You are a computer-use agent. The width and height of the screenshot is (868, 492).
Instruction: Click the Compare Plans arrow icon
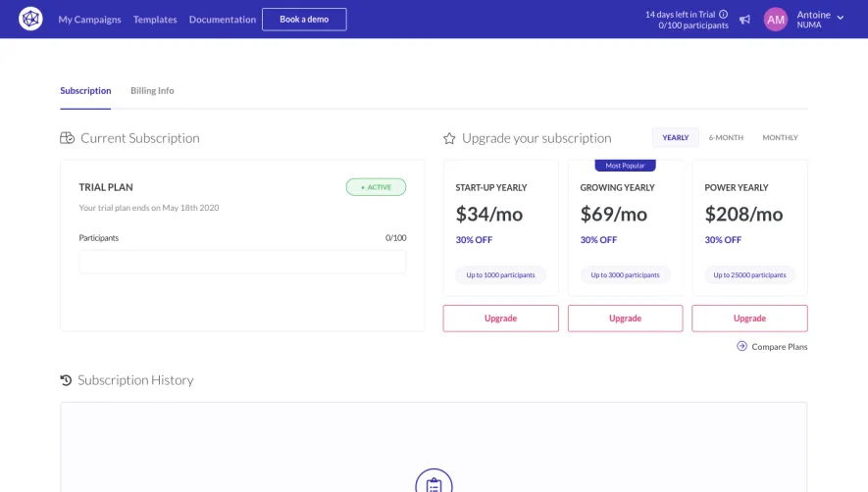coord(741,346)
